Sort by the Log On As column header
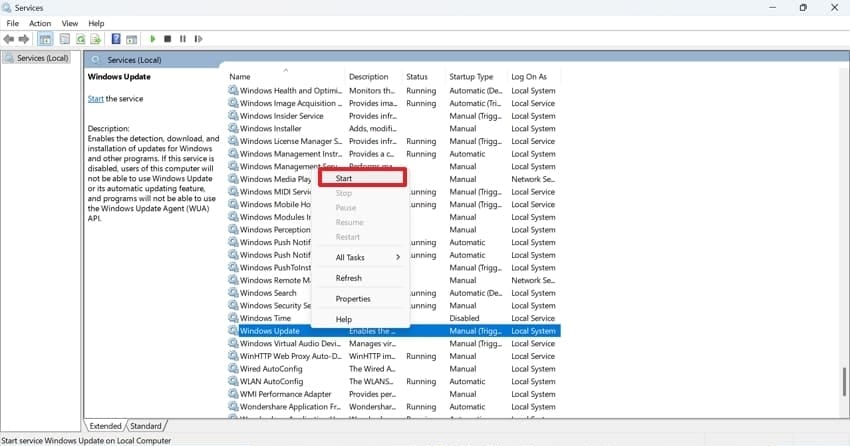Viewport: 850px width, 446px height. click(529, 77)
